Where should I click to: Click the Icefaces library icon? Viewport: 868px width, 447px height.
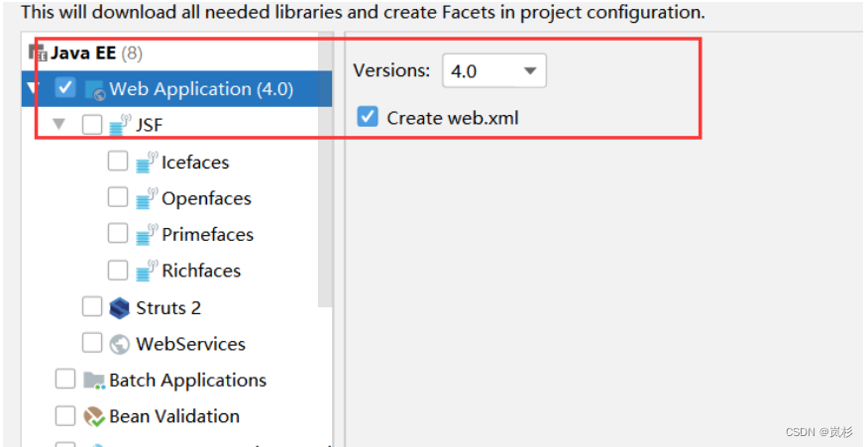(x=147, y=162)
